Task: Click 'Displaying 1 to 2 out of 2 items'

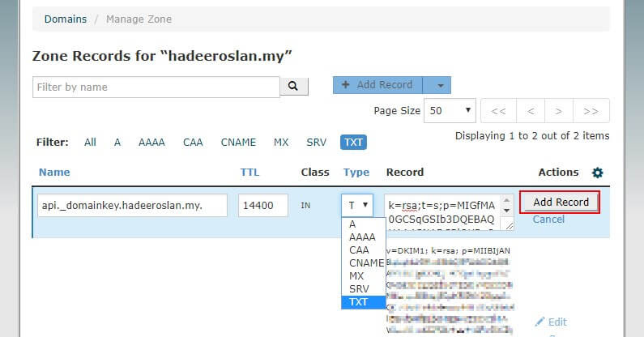Action: coord(532,136)
